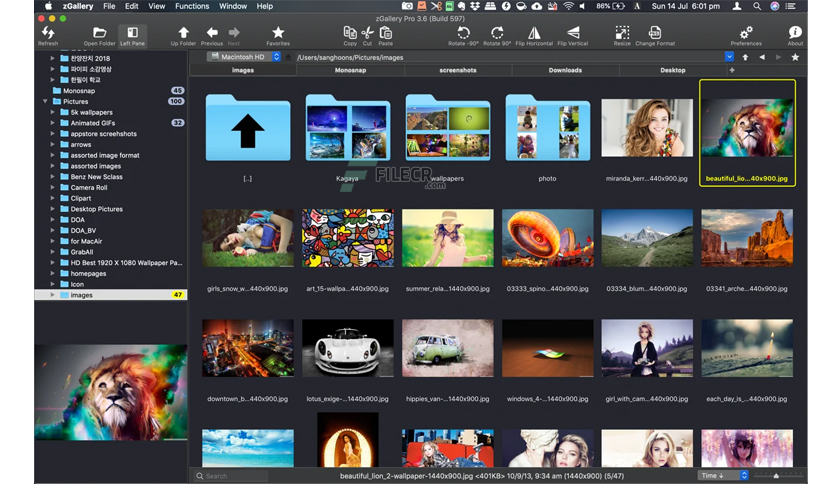Go to Previous image arrow
The width and height of the screenshot is (836, 484).
point(212,36)
